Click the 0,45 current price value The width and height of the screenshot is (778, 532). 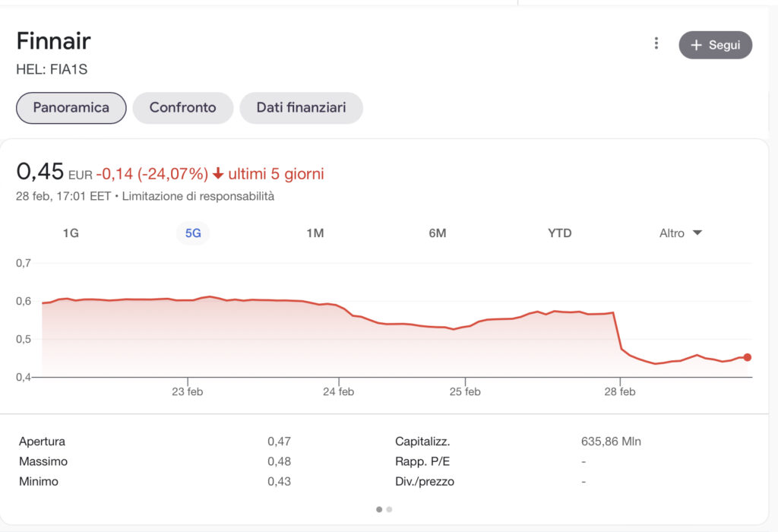[40, 172]
